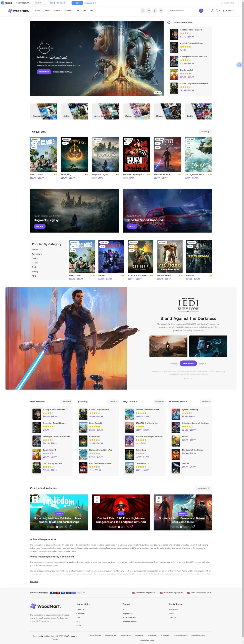Open the Accessories category tile
This screenshot has height=644, width=244.
(44, 111)
